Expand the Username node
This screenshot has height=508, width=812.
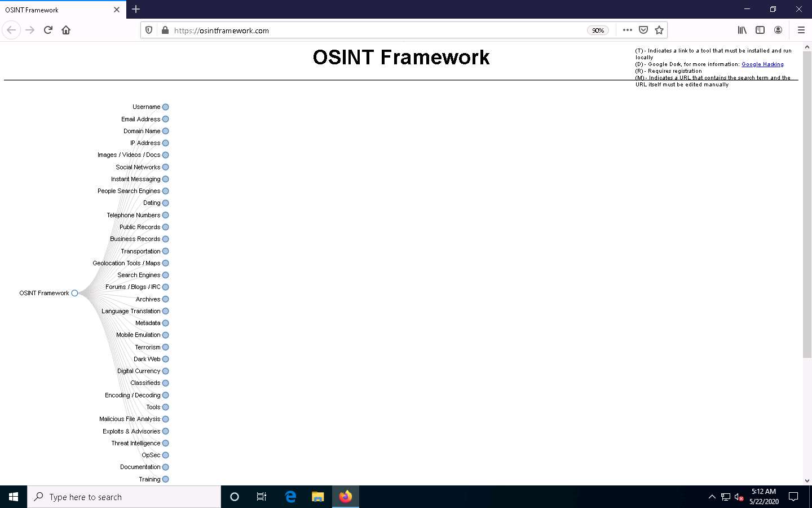click(166, 107)
